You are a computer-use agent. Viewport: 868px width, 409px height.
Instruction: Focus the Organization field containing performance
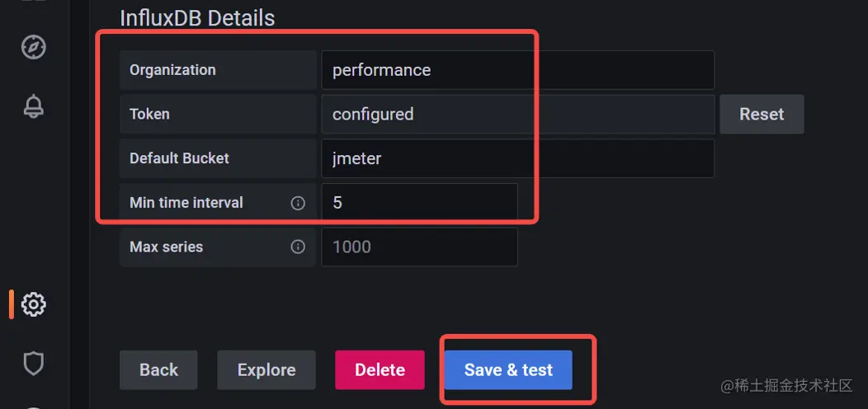[x=517, y=70]
